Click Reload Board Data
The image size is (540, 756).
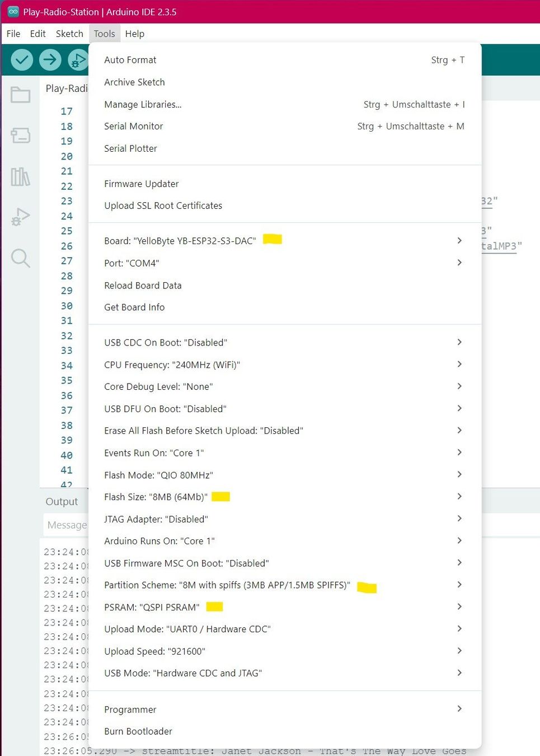click(285, 286)
